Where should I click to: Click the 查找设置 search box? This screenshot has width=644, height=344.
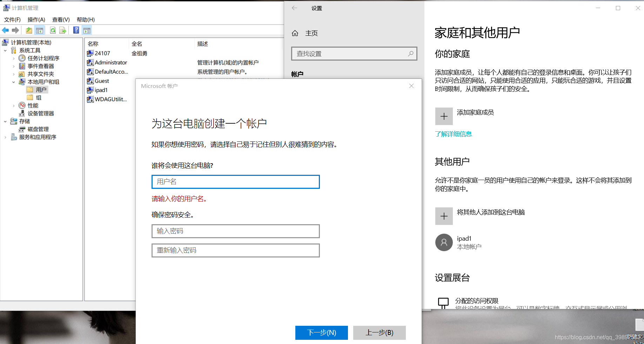pyautogui.click(x=354, y=54)
